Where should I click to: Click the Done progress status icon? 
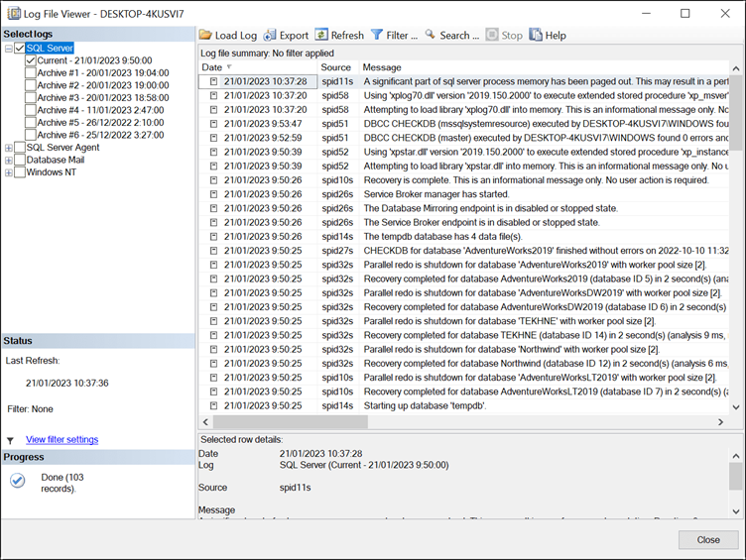(x=17, y=481)
